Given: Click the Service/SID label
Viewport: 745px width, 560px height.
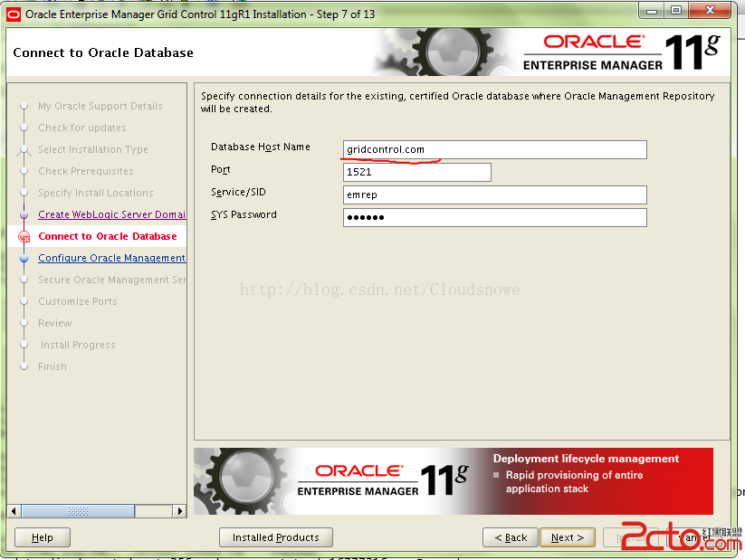Looking at the screenshot, I should pyautogui.click(x=238, y=192).
